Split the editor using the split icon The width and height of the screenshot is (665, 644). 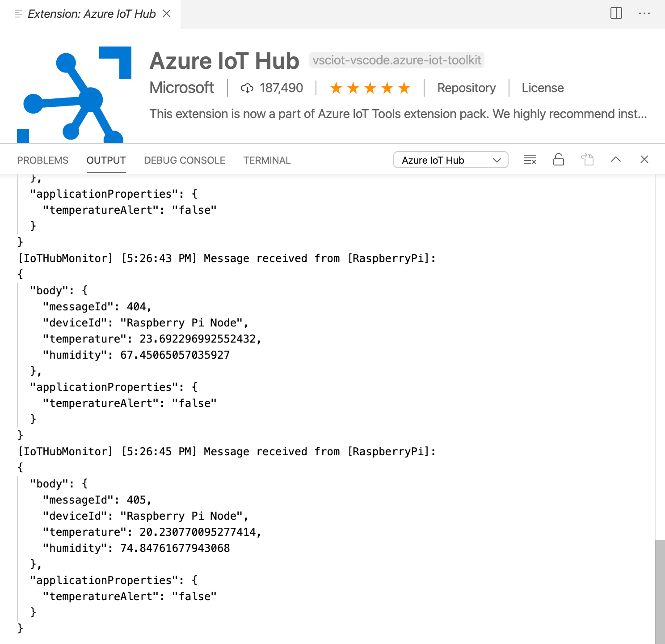(x=615, y=13)
